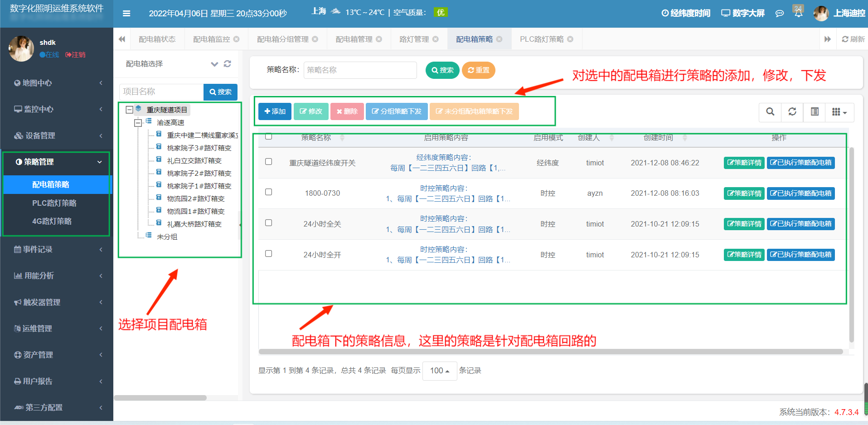Click the orange 重置 button
The image size is (868, 425).
(x=479, y=70)
